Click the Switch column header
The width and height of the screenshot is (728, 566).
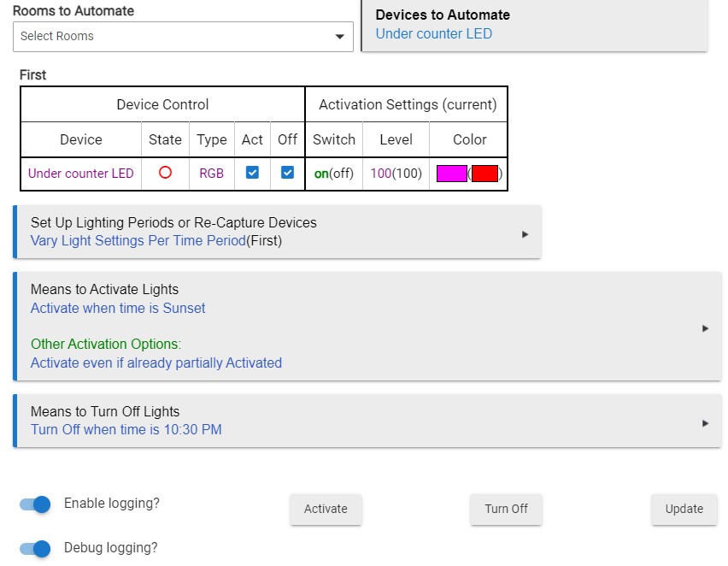(x=334, y=139)
